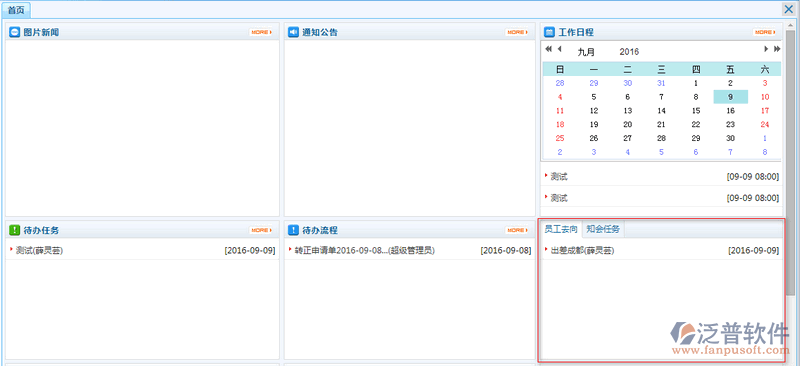This screenshot has height=366, width=800.
Task: Open the second 测试 schedule entry
Action: click(559, 198)
